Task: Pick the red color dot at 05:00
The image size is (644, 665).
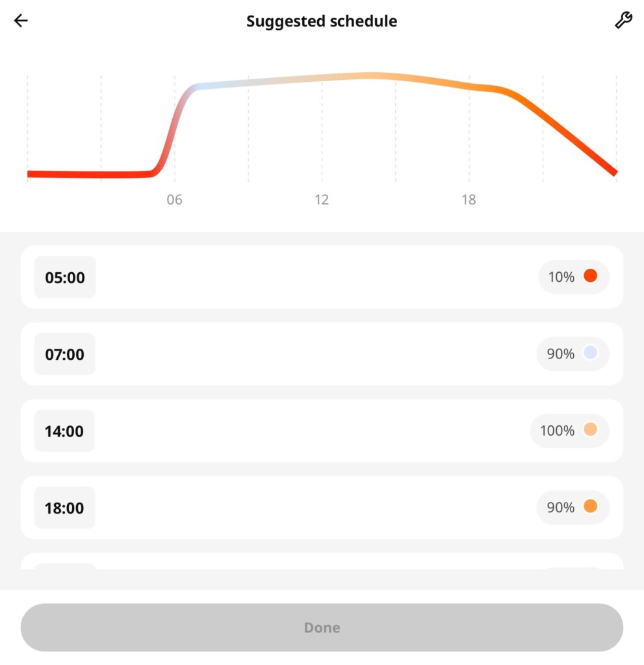Action: click(590, 276)
